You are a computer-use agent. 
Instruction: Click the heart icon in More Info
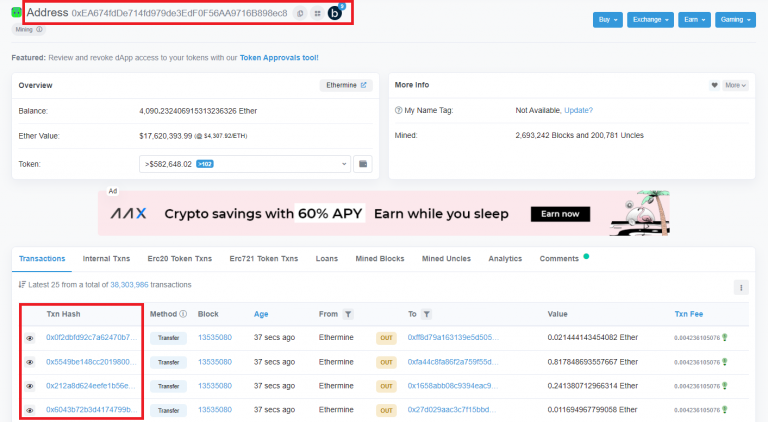click(714, 86)
